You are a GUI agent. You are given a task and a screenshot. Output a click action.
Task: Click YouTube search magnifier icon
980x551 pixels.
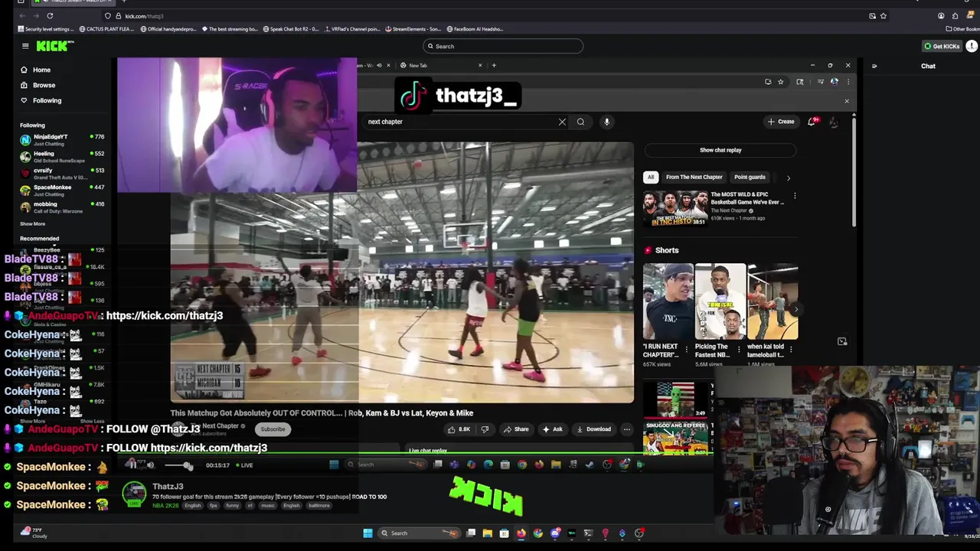580,122
